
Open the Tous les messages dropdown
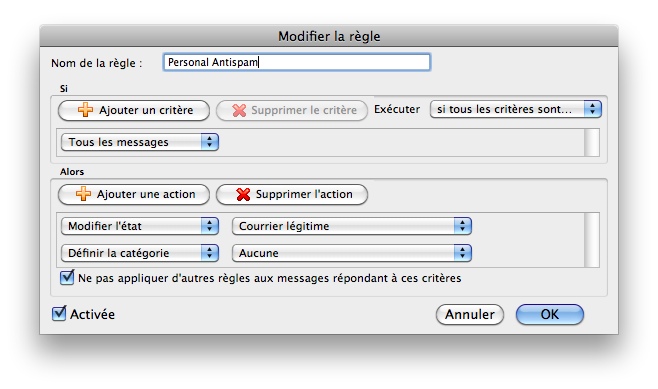coord(140,142)
